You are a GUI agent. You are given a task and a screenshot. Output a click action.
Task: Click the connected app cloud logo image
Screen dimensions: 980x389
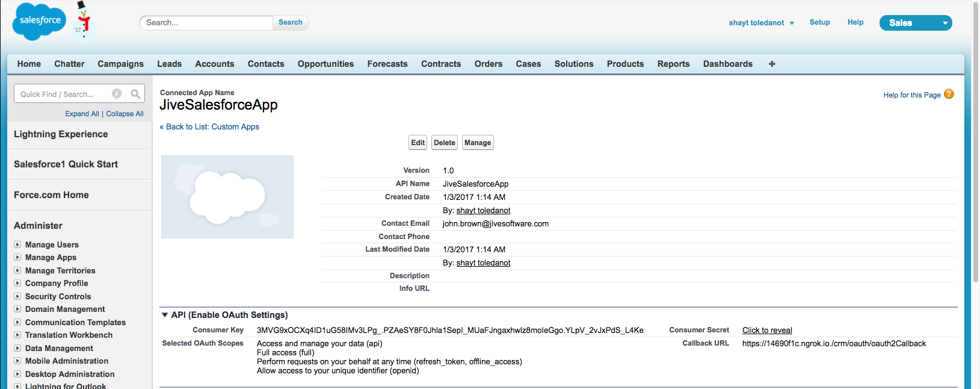point(227,197)
